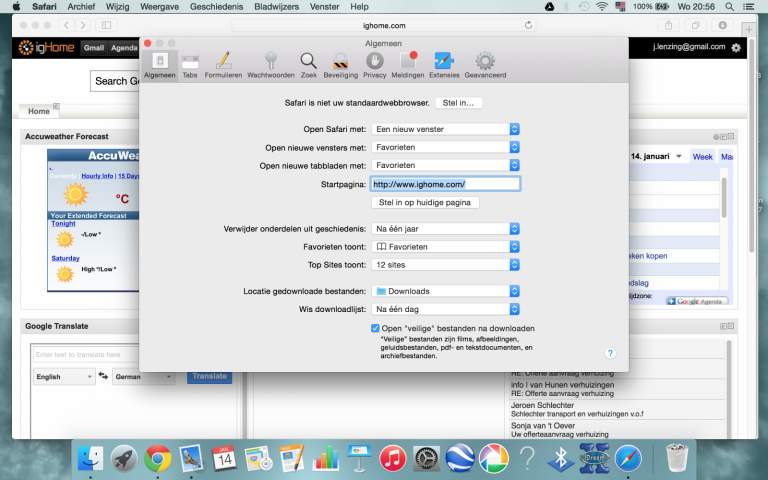
Task: Expand the 'Locatie gedownloade bestanden' dropdown
Action: pyautogui.click(x=445, y=292)
